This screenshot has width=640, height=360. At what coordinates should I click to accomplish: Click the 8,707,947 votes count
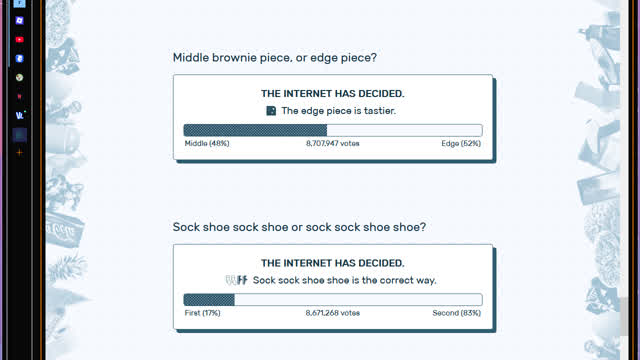tap(333, 143)
